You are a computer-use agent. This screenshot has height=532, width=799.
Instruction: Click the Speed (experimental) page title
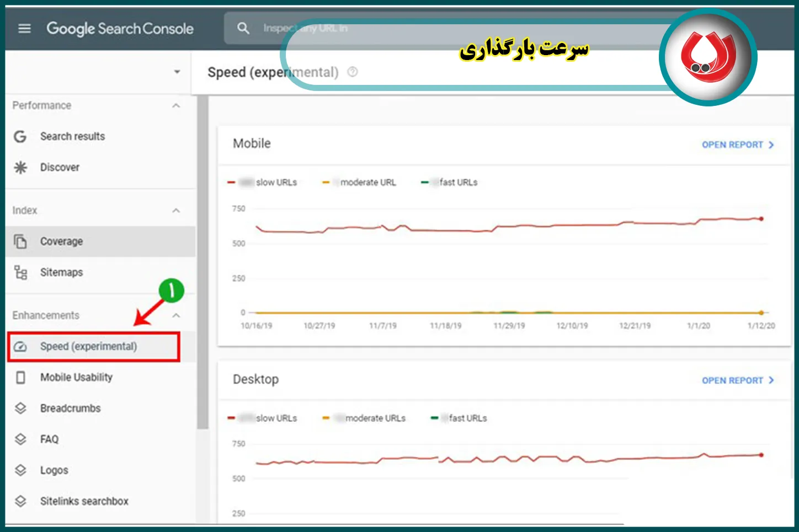click(x=273, y=72)
